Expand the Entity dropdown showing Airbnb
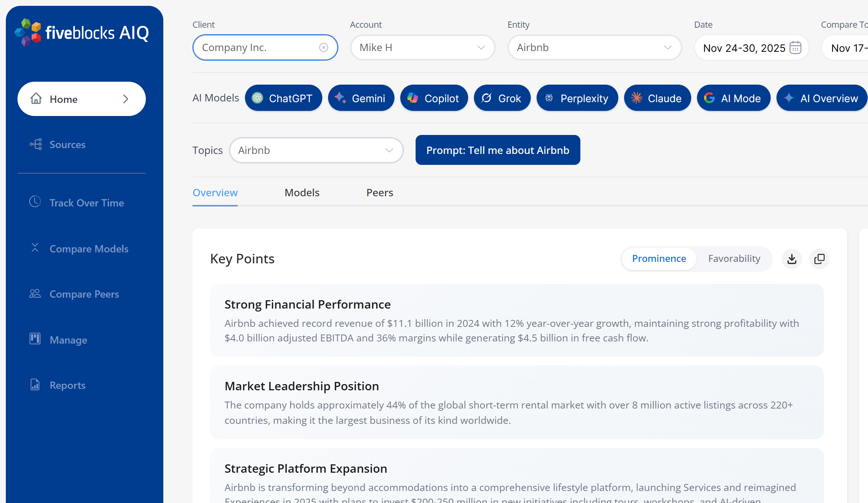This screenshot has height=503, width=868. click(594, 47)
